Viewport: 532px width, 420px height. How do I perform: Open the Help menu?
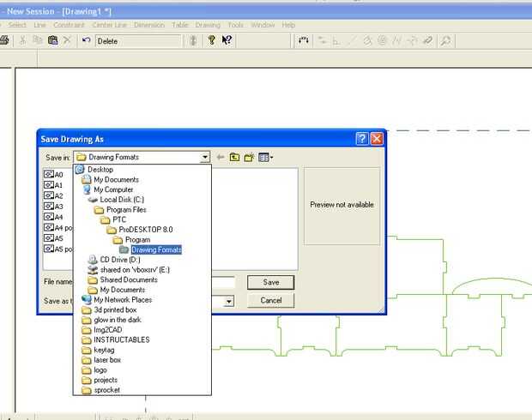click(x=288, y=25)
